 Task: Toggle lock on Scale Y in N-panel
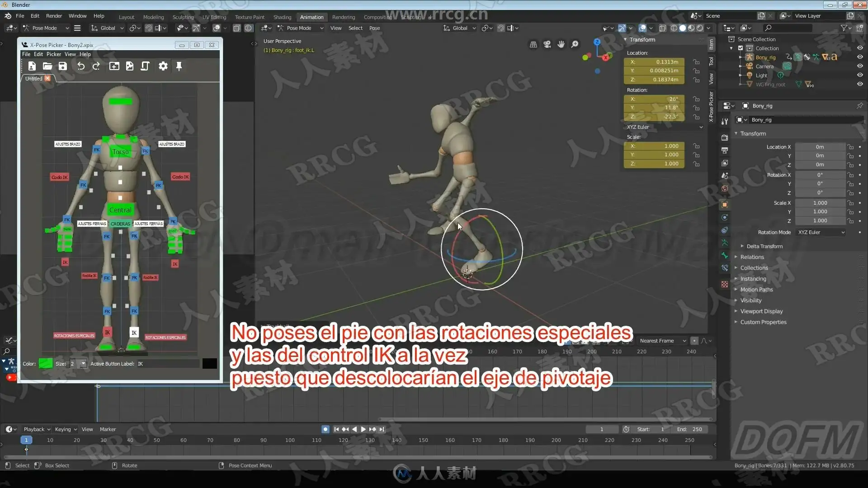[696, 155]
